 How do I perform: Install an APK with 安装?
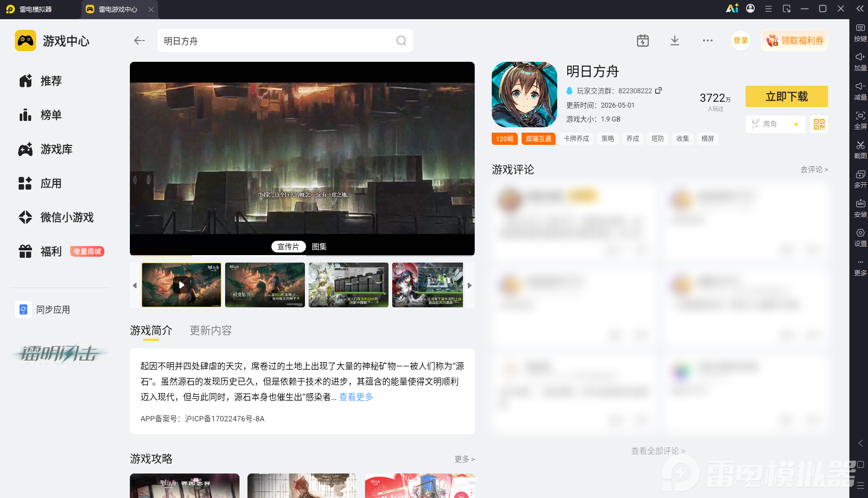[860, 208]
